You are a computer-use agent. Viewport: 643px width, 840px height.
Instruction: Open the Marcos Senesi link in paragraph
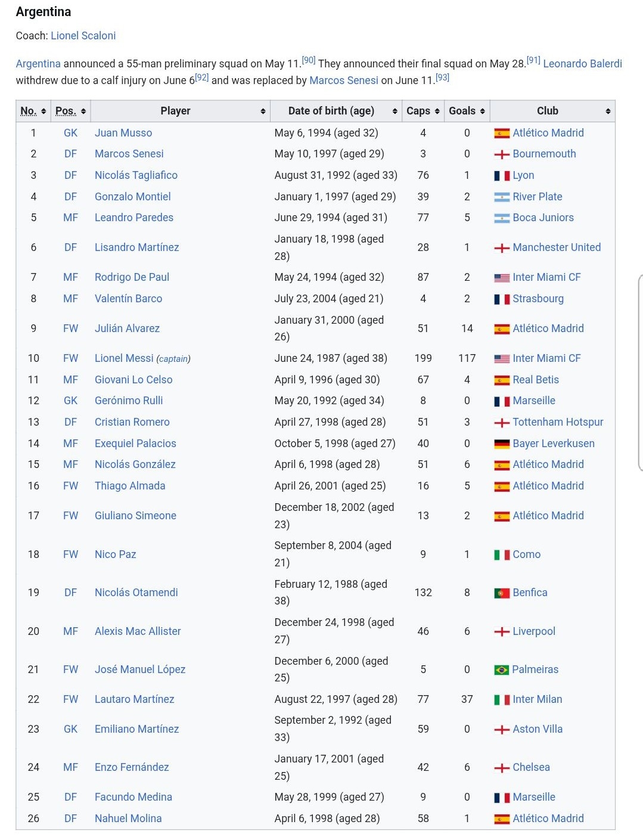(x=344, y=80)
